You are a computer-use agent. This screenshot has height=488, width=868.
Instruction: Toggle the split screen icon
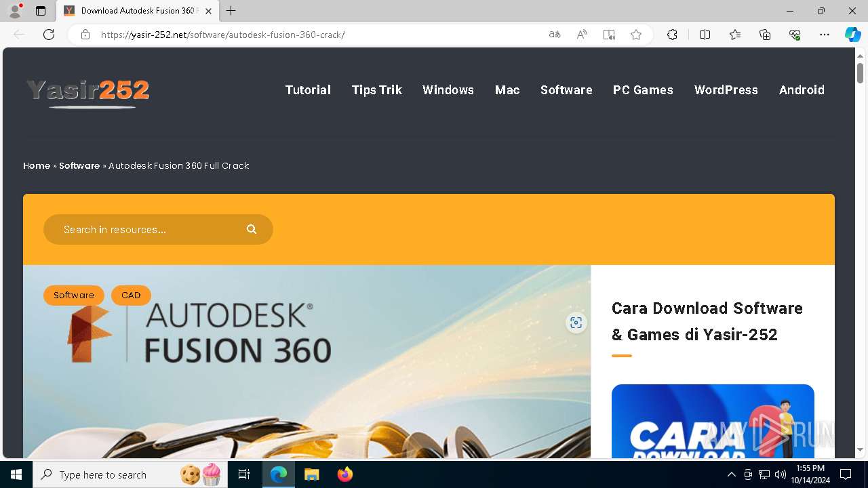click(x=705, y=35)
